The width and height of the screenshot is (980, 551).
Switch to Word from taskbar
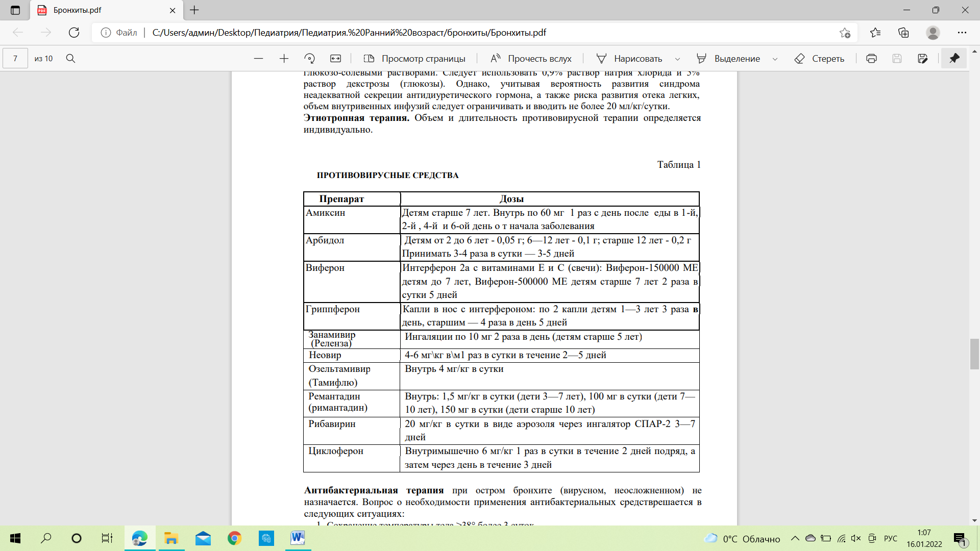(298, 538)
